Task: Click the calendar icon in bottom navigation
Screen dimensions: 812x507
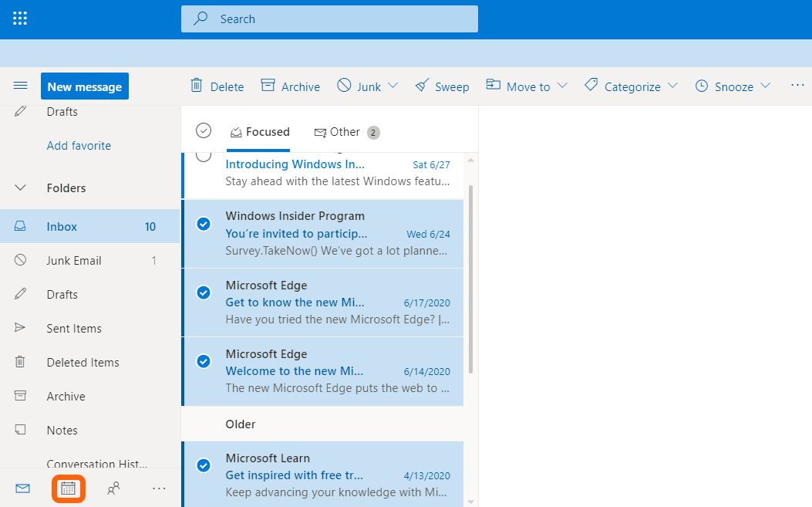Action: tap(69, 488)
